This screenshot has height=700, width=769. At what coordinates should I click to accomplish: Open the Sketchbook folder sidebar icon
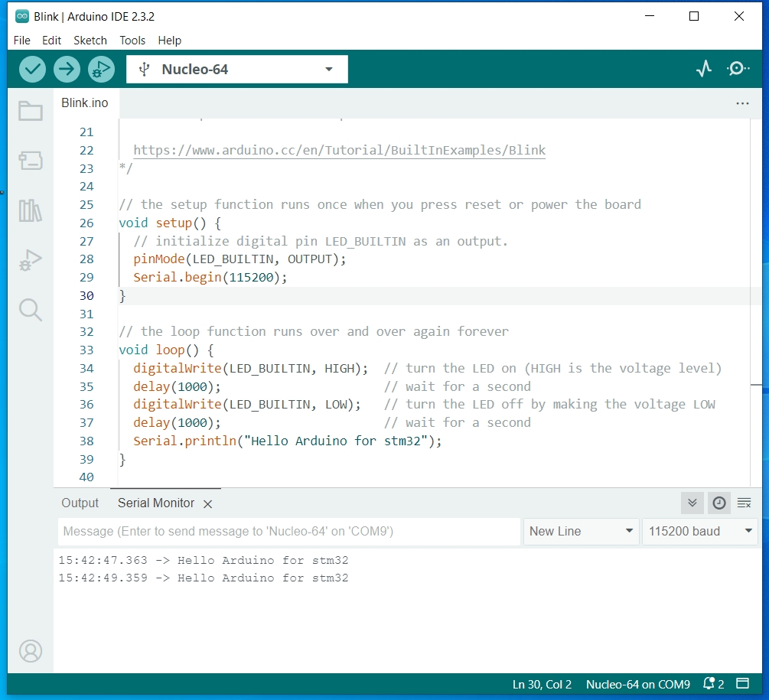pyautogui.click(x=31, y=111)
